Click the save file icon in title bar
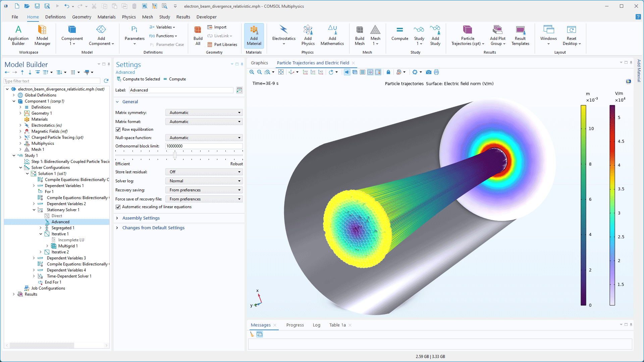 click(37, 6)
